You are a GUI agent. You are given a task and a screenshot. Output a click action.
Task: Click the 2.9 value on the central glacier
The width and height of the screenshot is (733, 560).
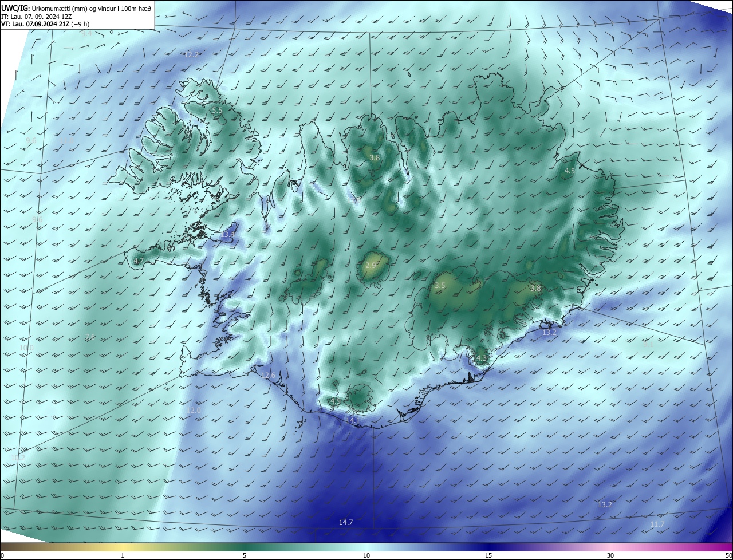click(x=371, y=266)
